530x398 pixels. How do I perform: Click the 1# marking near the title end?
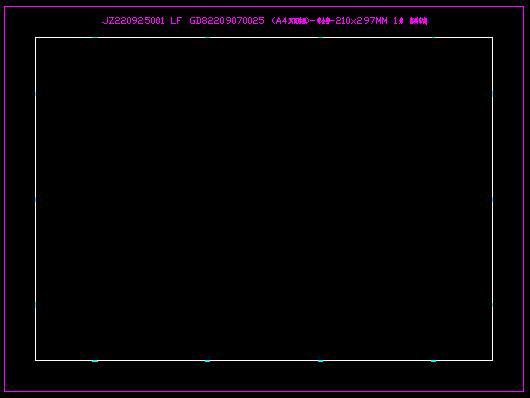click(x=398, y=21)
